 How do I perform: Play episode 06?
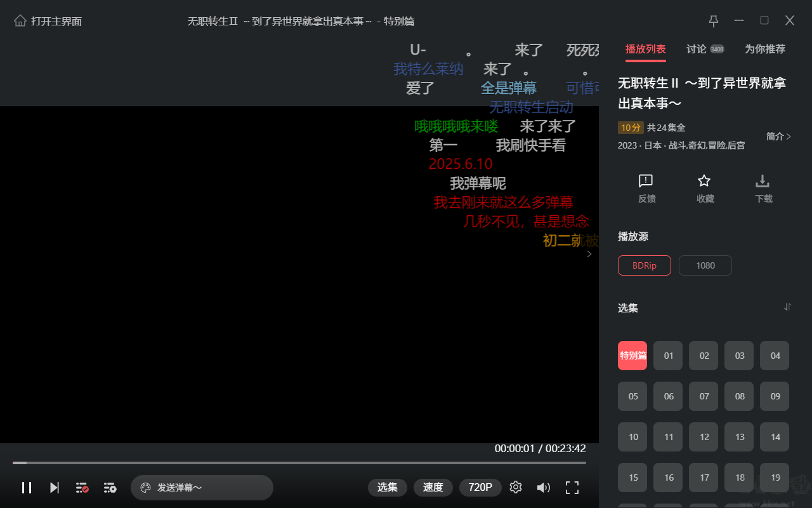[x=668, y=396]
